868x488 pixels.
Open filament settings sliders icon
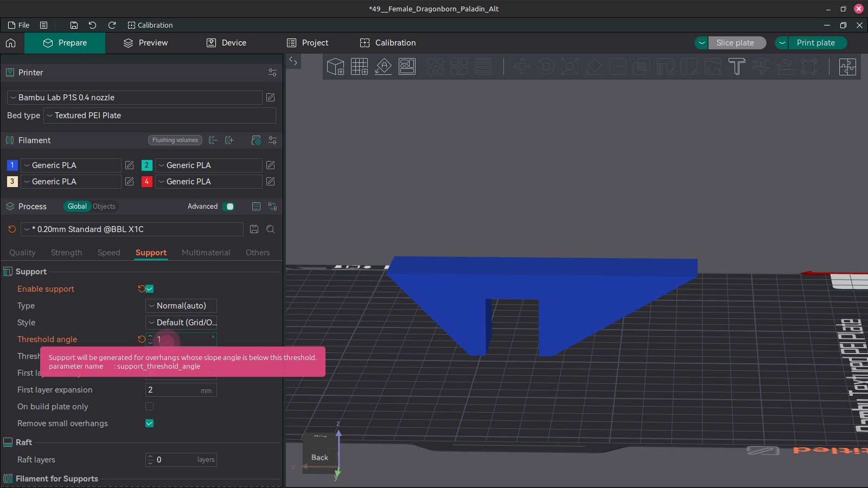point(272,140)
